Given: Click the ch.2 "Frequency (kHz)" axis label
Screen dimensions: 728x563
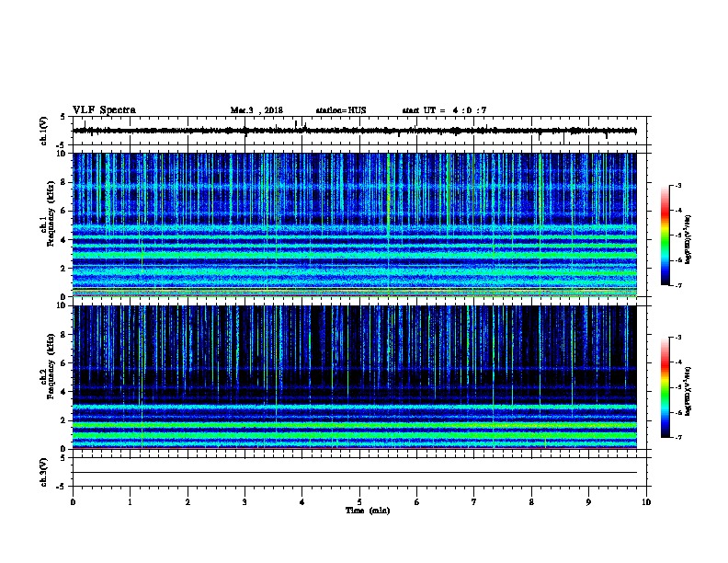Looking at the screenshot, I should (x=51, y=366).
